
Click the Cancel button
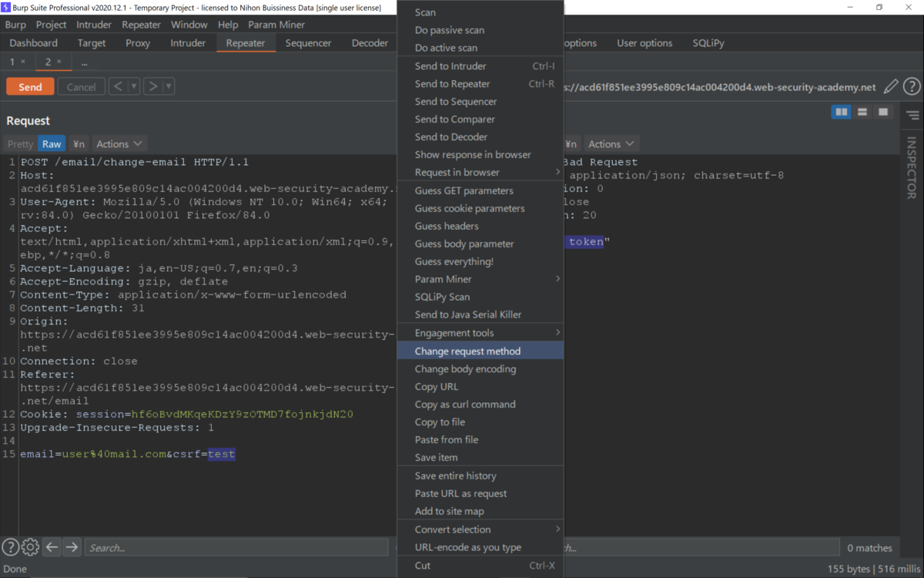click(81, 87)
